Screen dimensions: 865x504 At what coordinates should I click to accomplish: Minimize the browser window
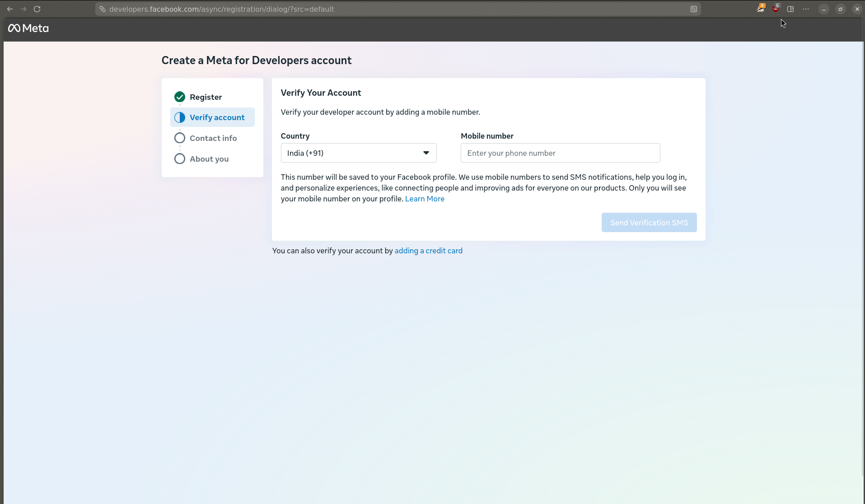pos(824,9)
